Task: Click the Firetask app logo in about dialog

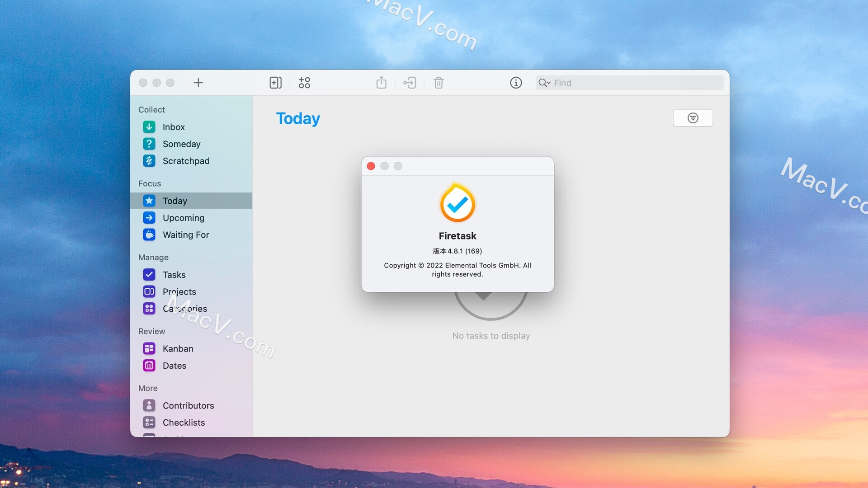Action: pos(458,202)
